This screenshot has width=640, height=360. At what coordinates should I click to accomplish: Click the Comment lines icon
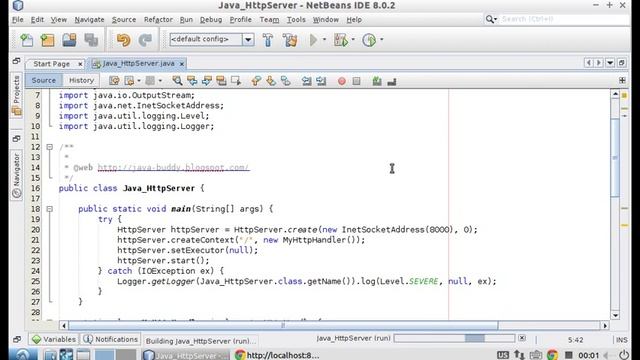[x=377, y=81]
